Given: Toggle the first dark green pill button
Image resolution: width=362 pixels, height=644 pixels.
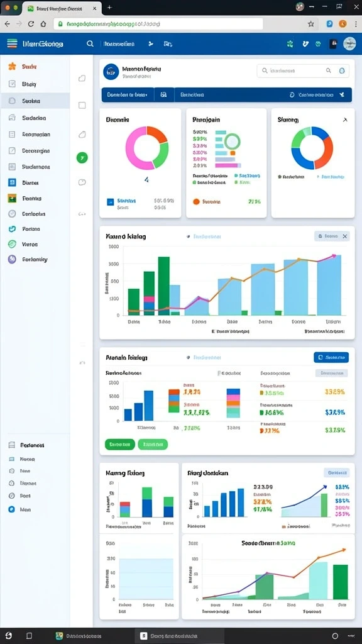Looking at the screenshot, I should [120, 445].
